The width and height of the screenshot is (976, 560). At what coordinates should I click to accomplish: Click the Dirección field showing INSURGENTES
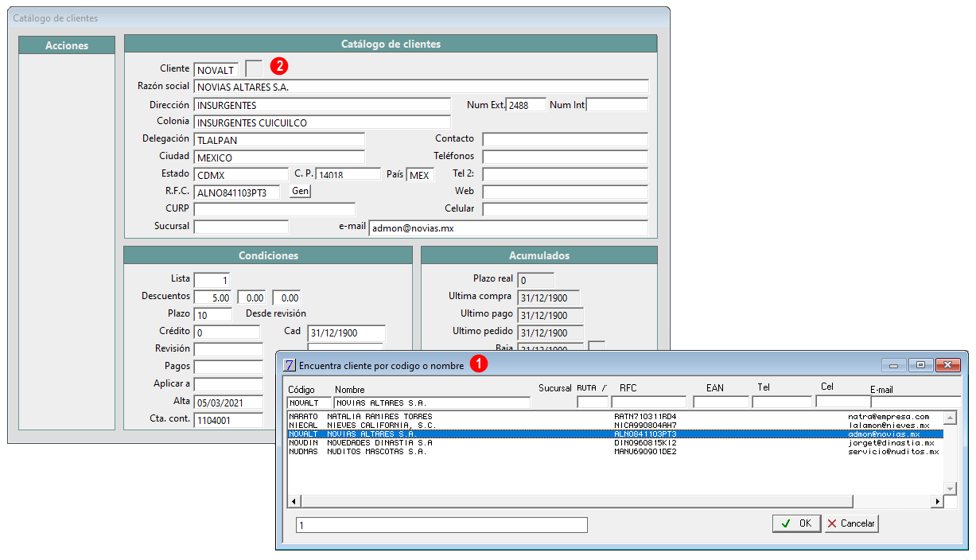(322, 105)
